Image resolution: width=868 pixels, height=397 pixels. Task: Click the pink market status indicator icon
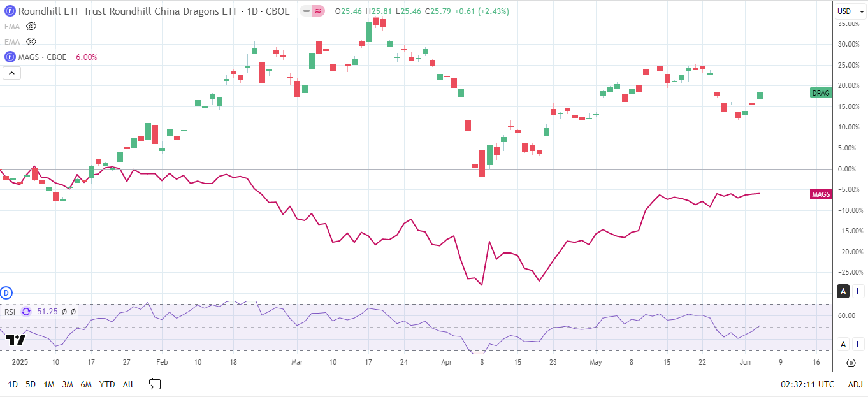pyautogui.click(x=317, y=11)
